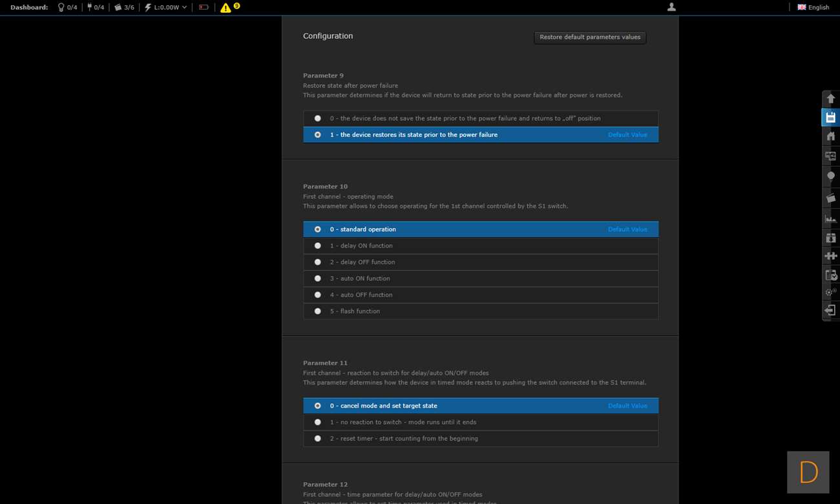Screen dimensions: 840x504
Task: Click the scroll-to-top arrow sidebar icon
Action: tap(830, 98)
